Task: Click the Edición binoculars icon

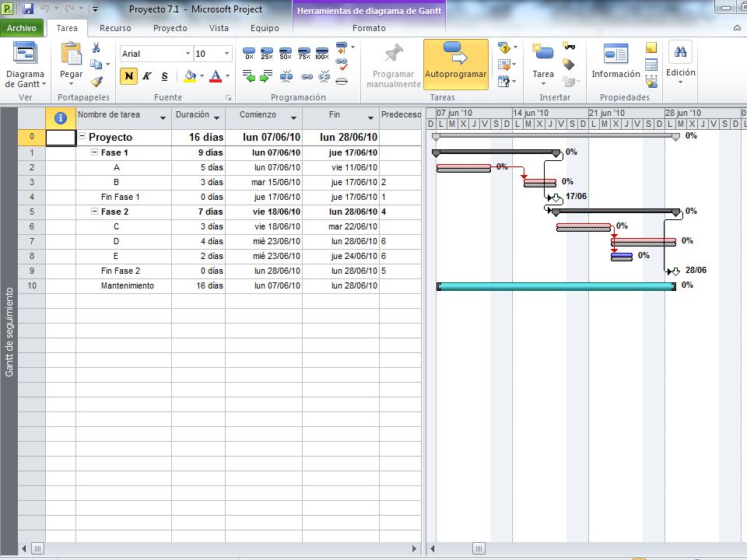Action: coord(680,52)
